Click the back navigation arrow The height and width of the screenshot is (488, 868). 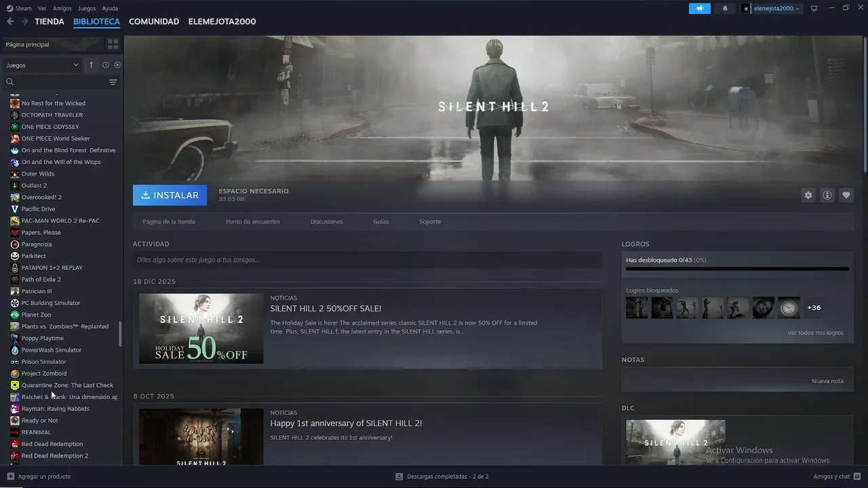click(x=10, y=22)
